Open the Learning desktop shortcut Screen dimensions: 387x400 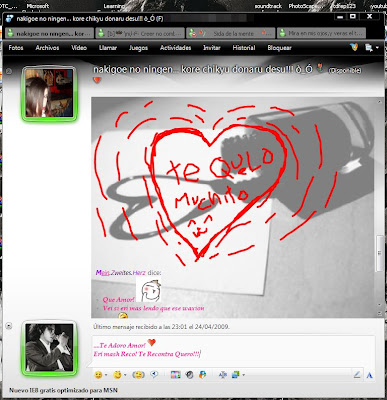pyautogui.click(x=114, y=6)
